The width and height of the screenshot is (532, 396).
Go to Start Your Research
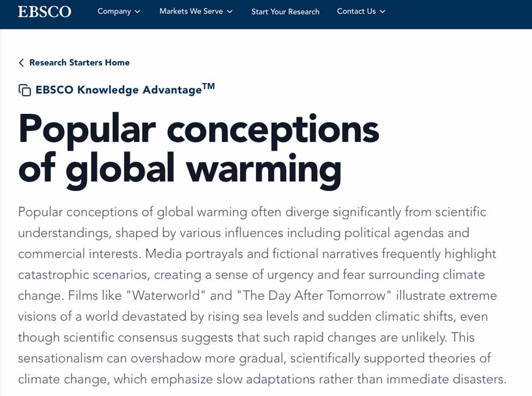[x=285, y=12]
